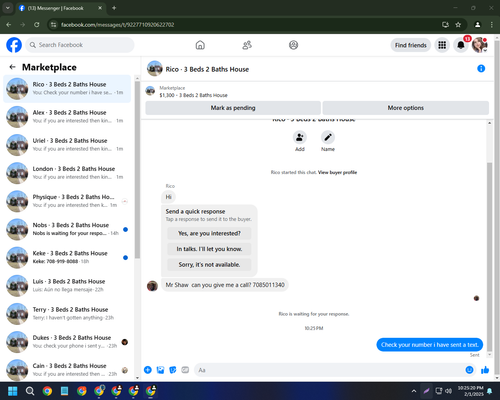Open Uriel conversation in the list
The width and height of the screenshot is (500, 400).
67,145
